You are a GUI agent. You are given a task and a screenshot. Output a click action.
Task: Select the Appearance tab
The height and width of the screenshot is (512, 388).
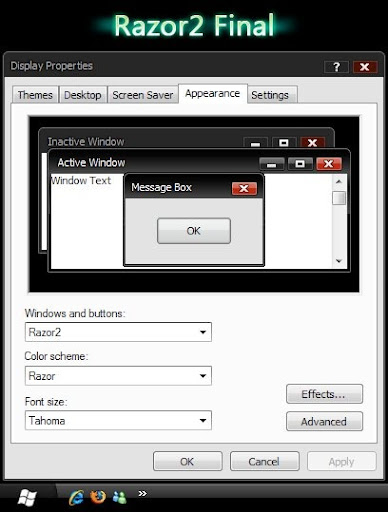click(x=213, y=94)
